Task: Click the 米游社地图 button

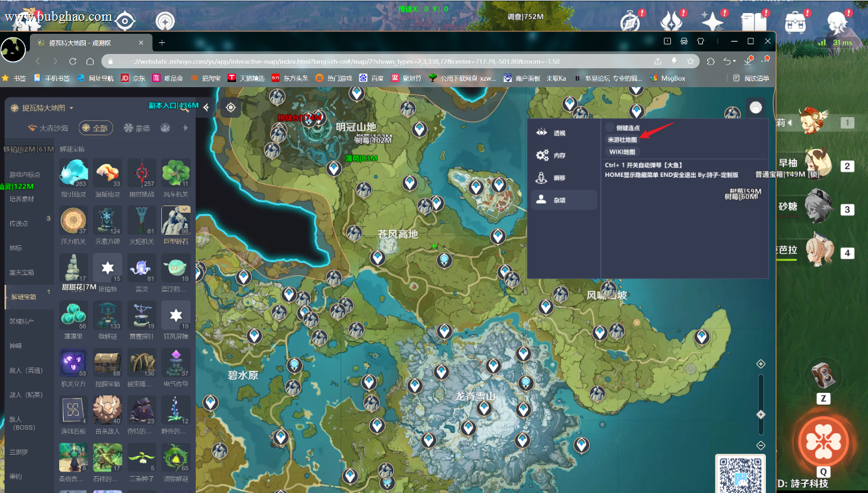Action: pyautogui.click(x=622, y=140)
